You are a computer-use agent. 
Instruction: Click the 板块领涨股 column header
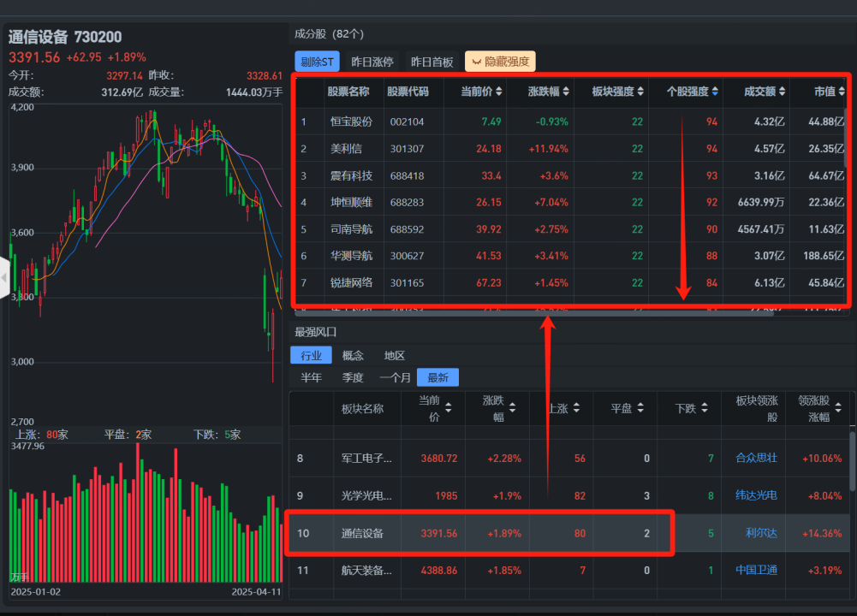coord(757,408)
